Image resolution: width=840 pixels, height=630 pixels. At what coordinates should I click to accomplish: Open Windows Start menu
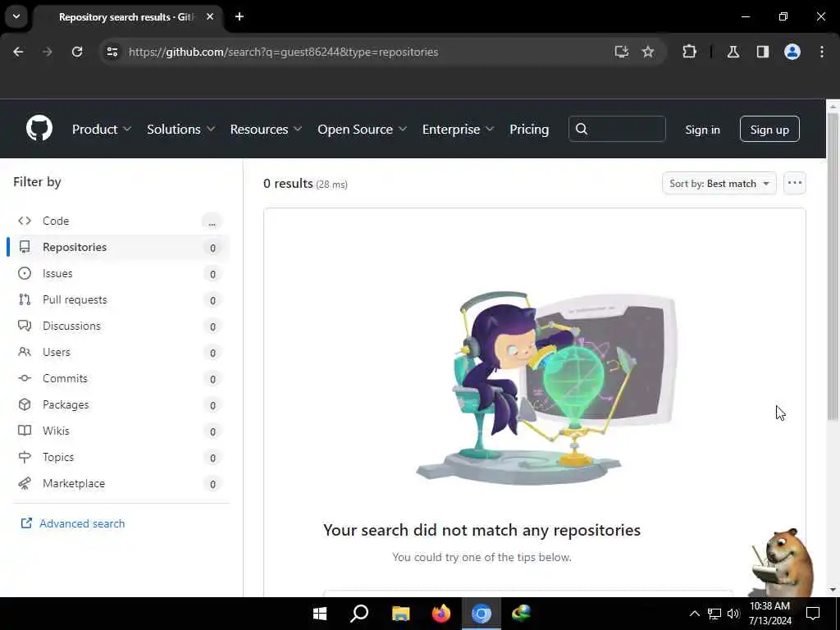[x=320, y=614]
